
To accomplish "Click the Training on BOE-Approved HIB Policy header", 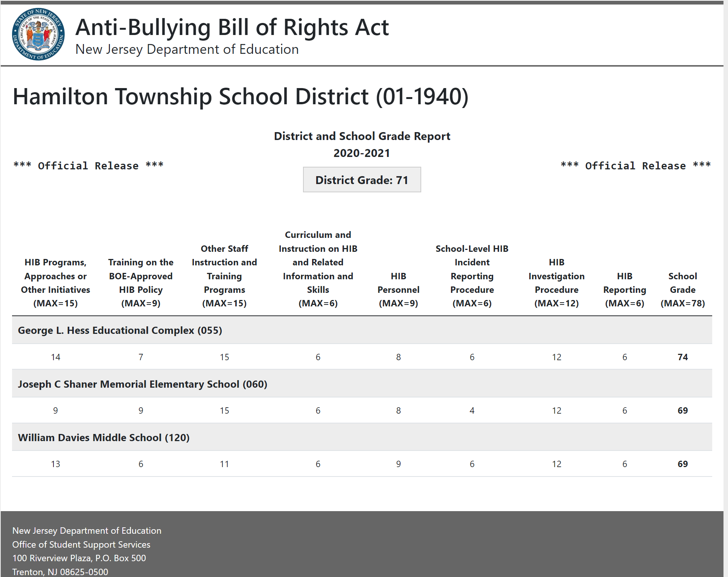I will (x=141, y=283).
